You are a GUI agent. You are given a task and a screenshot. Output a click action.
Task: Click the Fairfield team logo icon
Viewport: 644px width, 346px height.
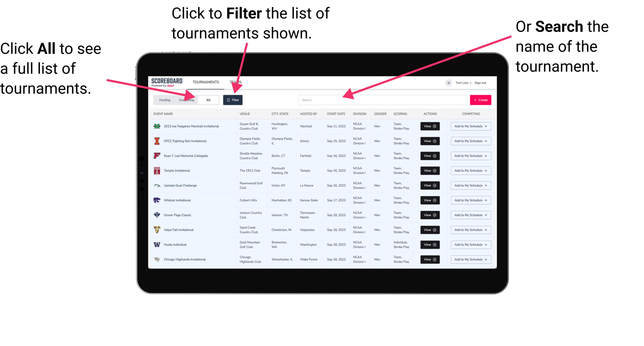pyautogui.click(x=156, y=156)
